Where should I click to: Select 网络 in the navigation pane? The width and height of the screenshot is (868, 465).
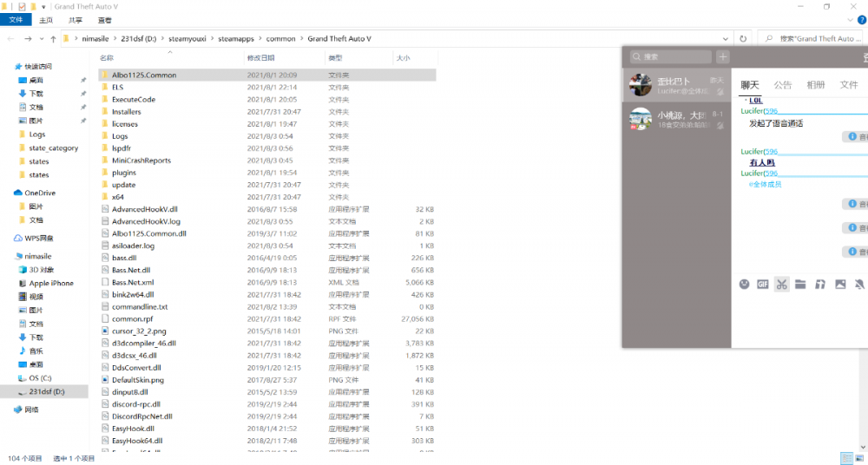pyautogui.click(x=31, y=409)
